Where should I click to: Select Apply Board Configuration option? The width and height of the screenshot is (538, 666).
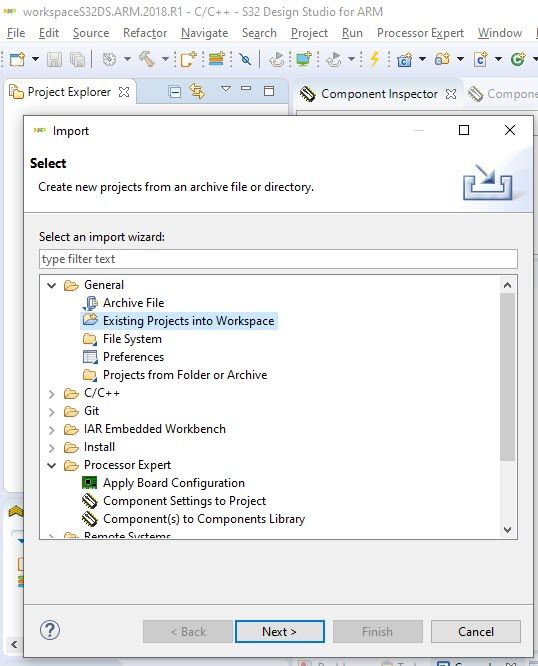point(174,483)
